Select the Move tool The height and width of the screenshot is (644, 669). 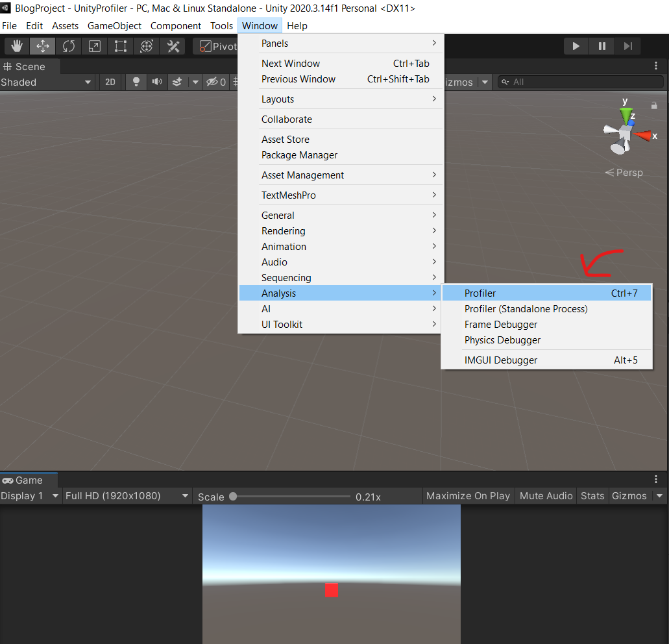pos(43,46)
